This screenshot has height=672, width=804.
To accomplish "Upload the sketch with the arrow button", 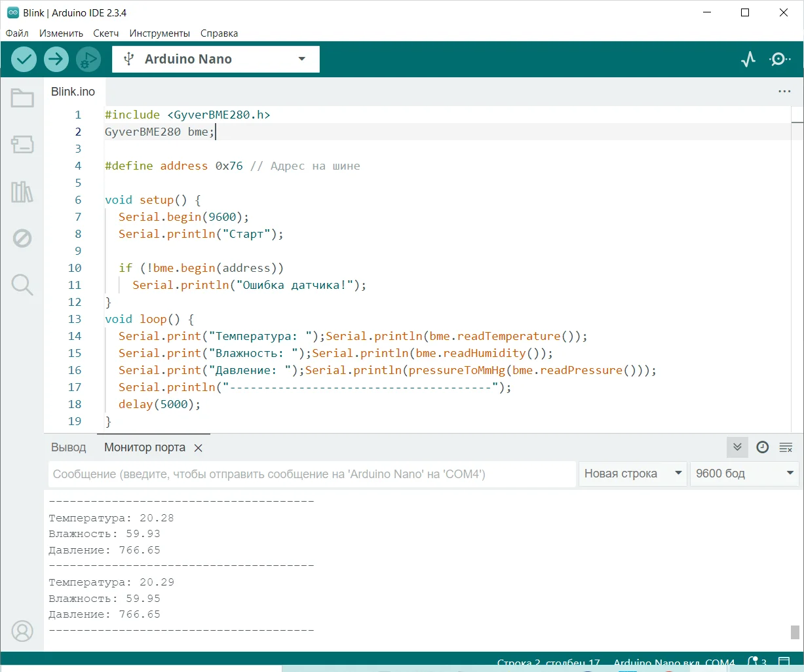I will 56,60.
